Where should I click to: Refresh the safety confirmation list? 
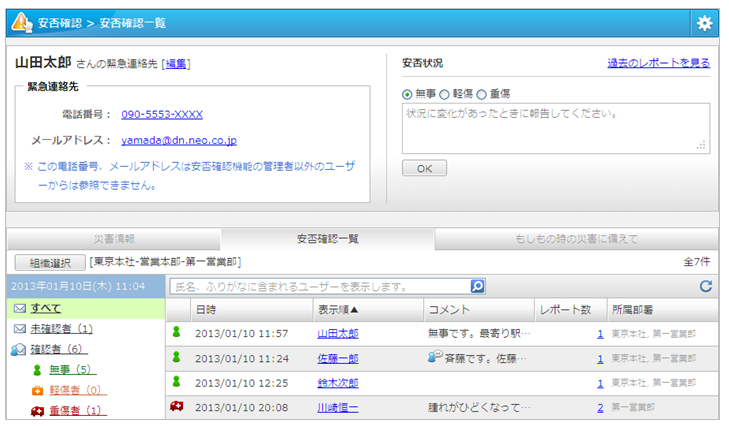705,287
